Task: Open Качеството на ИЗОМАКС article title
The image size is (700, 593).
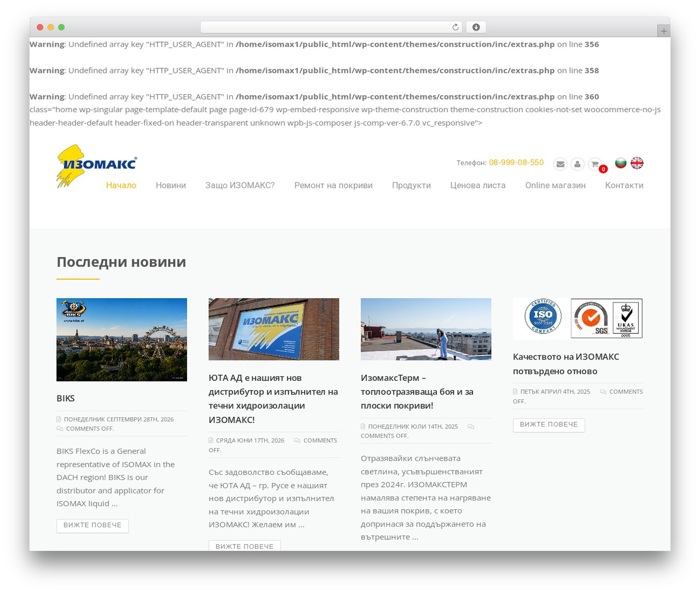Action: click(566, 364)
